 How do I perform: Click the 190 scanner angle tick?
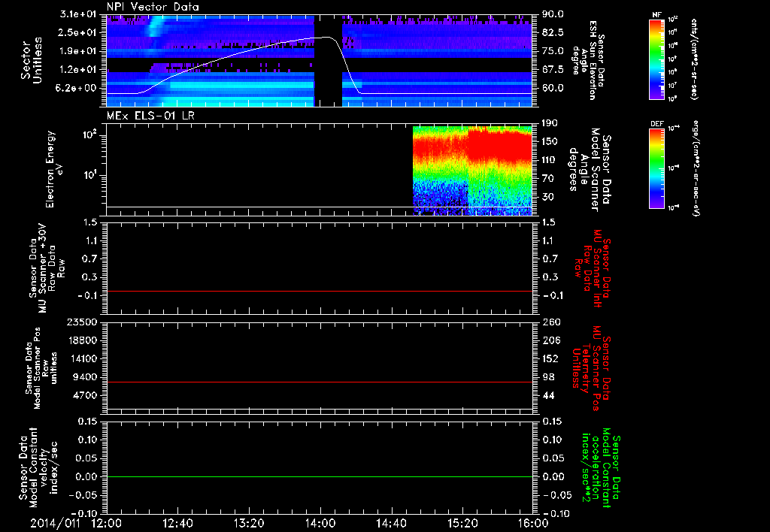pyautogui.click(x=550, y=123)
